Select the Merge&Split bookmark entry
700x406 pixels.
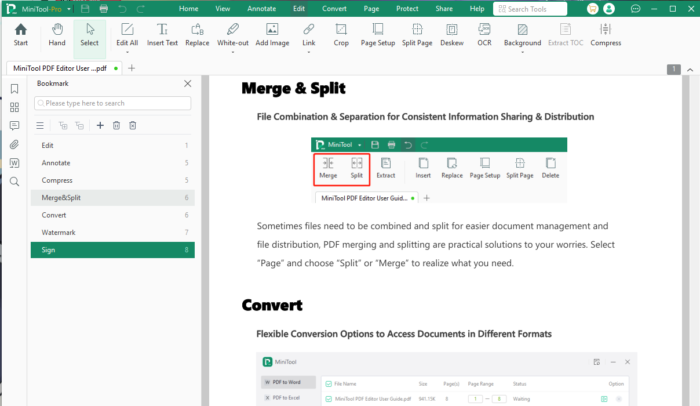click(61, 198)
